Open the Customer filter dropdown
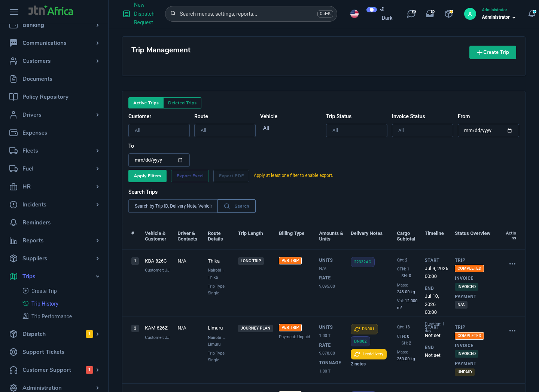 tap(159, 131)
